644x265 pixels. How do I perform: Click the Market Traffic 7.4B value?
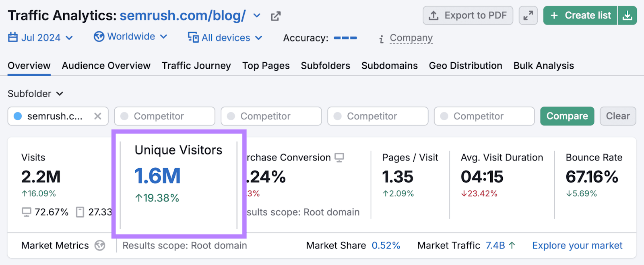click(495, 245)
